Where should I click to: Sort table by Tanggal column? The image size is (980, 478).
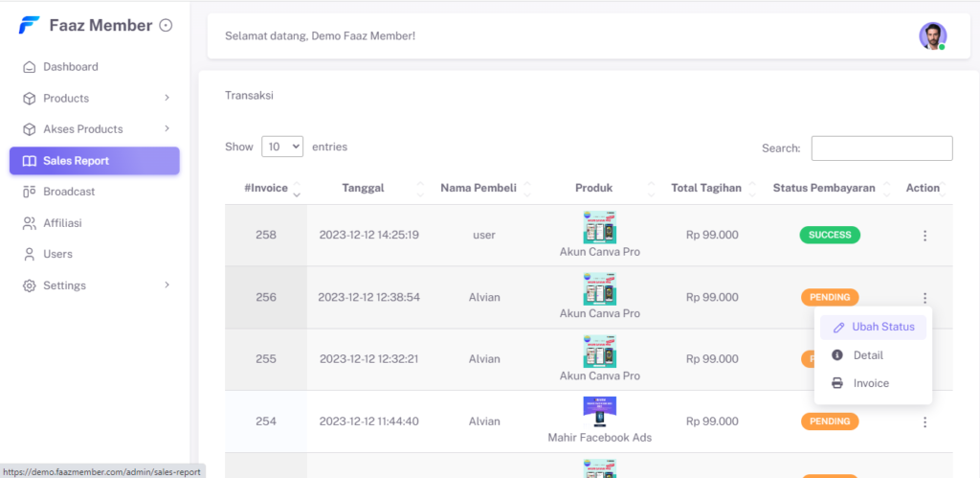363,189
